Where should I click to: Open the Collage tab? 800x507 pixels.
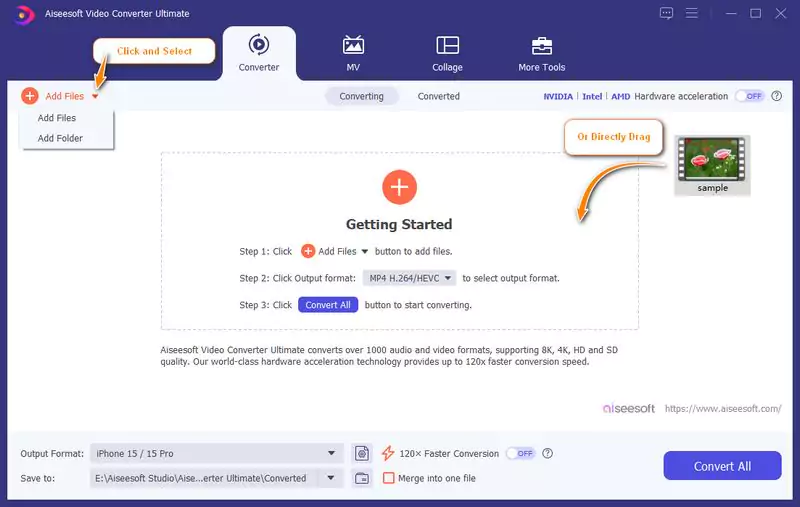click(447, 53)
